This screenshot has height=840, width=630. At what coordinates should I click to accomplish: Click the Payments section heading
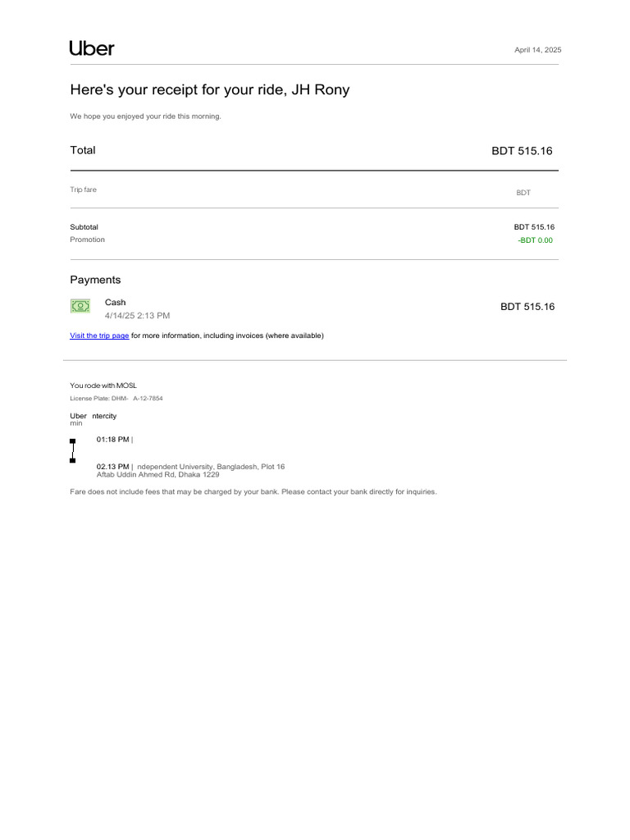[95, 280]
